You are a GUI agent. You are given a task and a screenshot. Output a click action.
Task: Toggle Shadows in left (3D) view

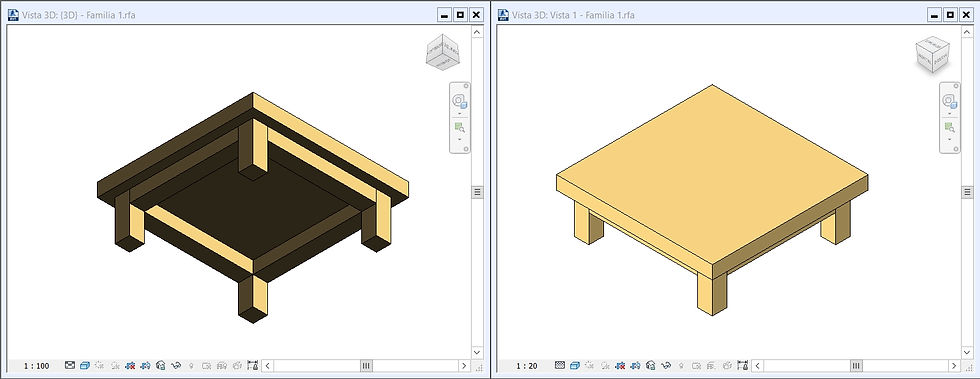pos(116,365)
